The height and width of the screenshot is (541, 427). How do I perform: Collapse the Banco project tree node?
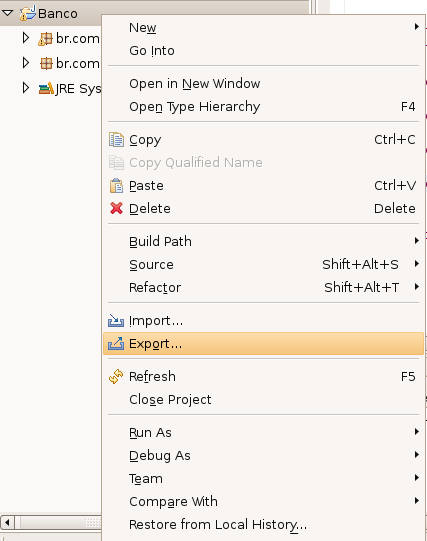(x=7, y=13)
